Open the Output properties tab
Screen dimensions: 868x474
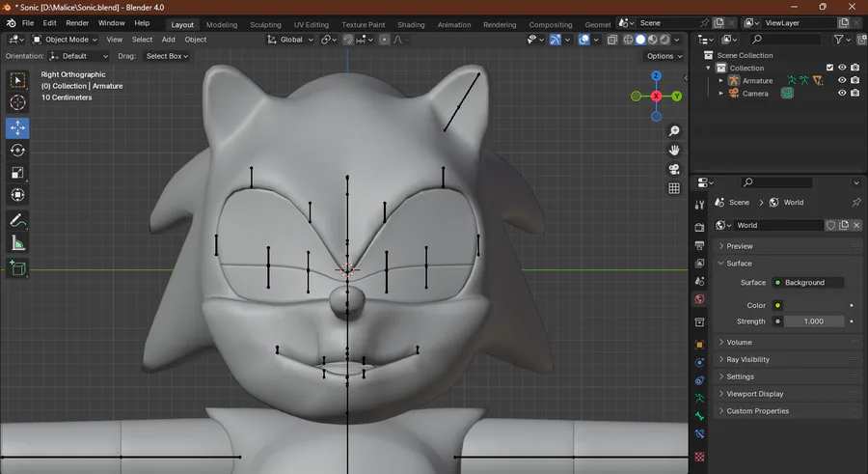[700, 245]
